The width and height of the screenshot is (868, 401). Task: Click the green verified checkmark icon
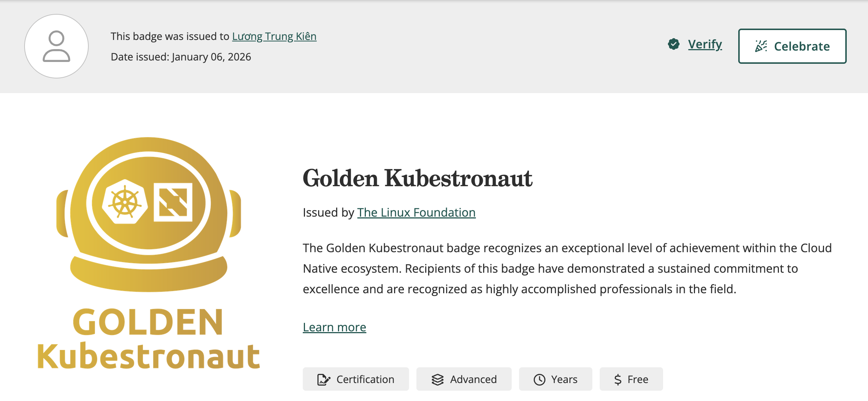point(674,44)
